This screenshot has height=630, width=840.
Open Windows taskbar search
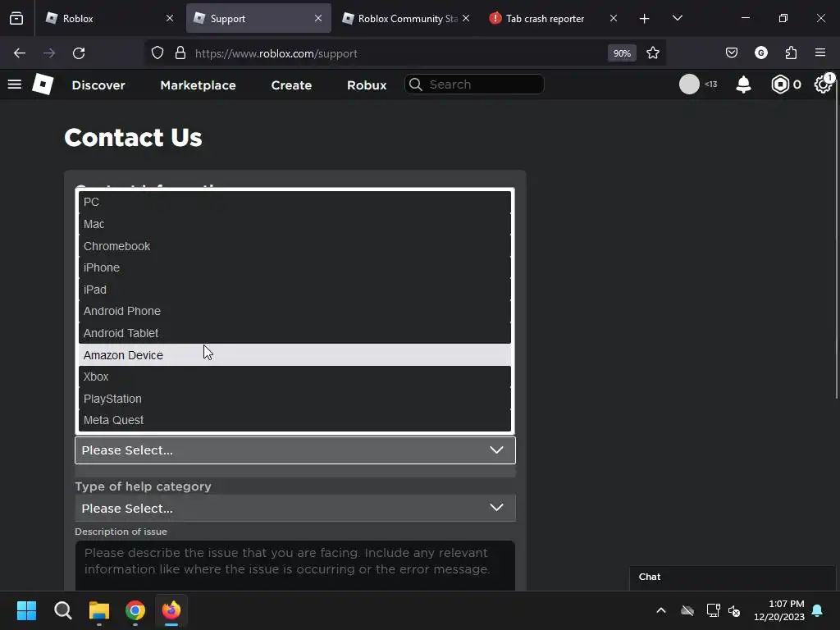point(62,610)
